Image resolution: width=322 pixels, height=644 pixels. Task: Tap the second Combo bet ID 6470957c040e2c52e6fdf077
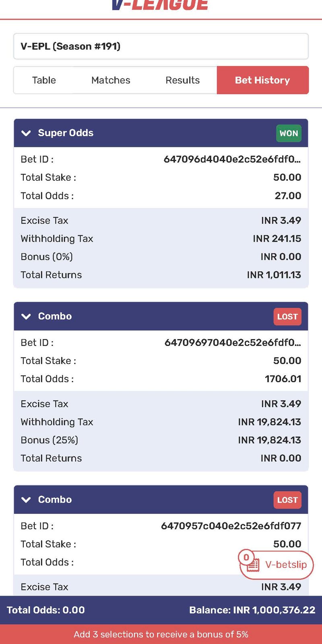click(231, 526)
